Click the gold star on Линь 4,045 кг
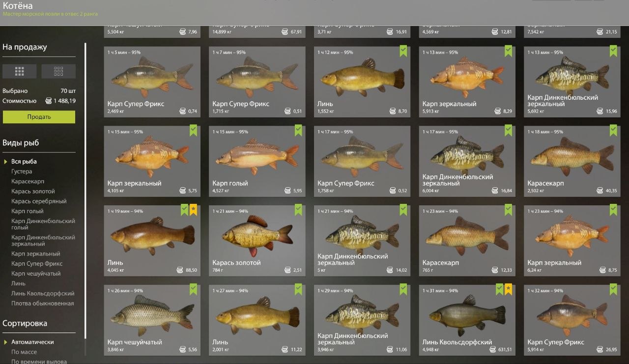The width and height of the screenshot is (629, 364). click(193, 210)
